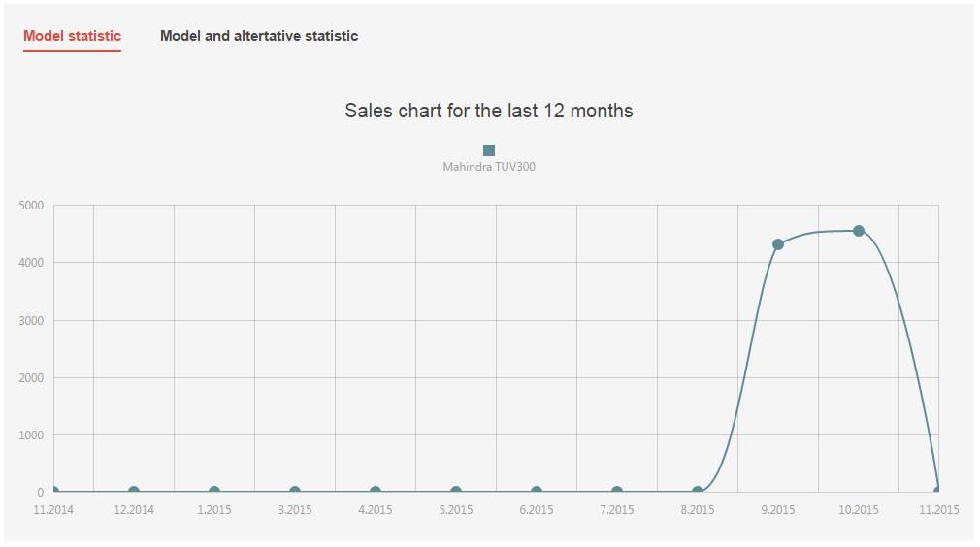
Task: Select the 8.2015 data point marker
Action: coord(698,492)
